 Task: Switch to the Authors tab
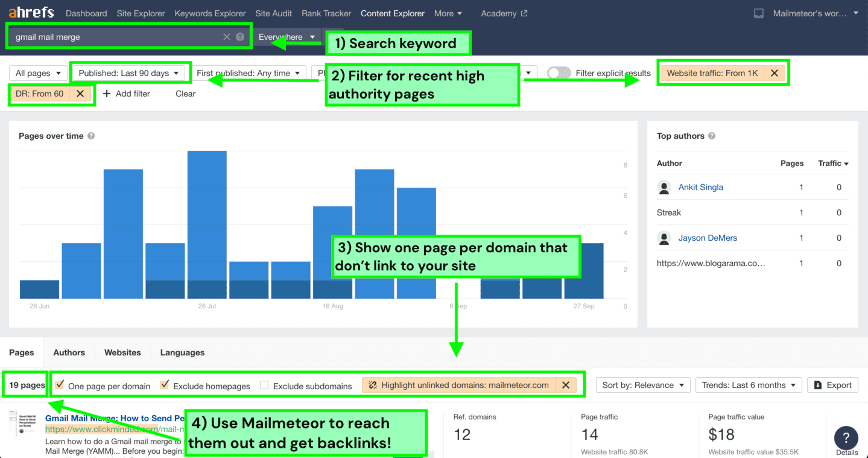click(69, 352)
